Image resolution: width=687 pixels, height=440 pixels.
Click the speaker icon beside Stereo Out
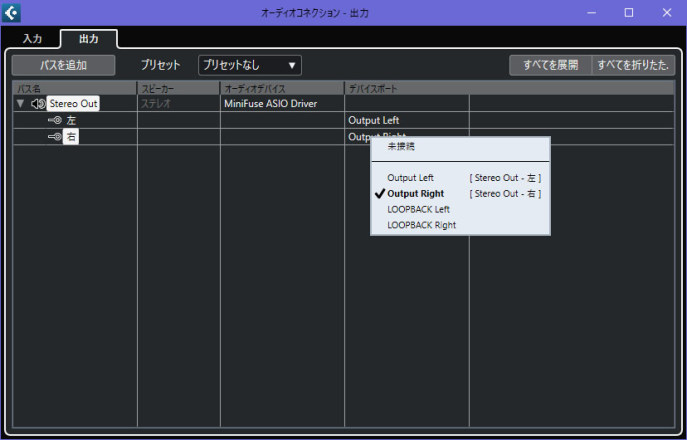37,103
